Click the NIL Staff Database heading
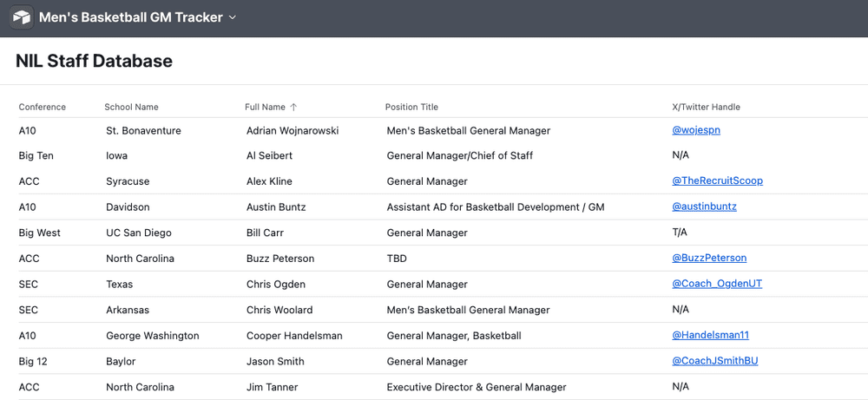The image size is (868, 400). point(94,61)
